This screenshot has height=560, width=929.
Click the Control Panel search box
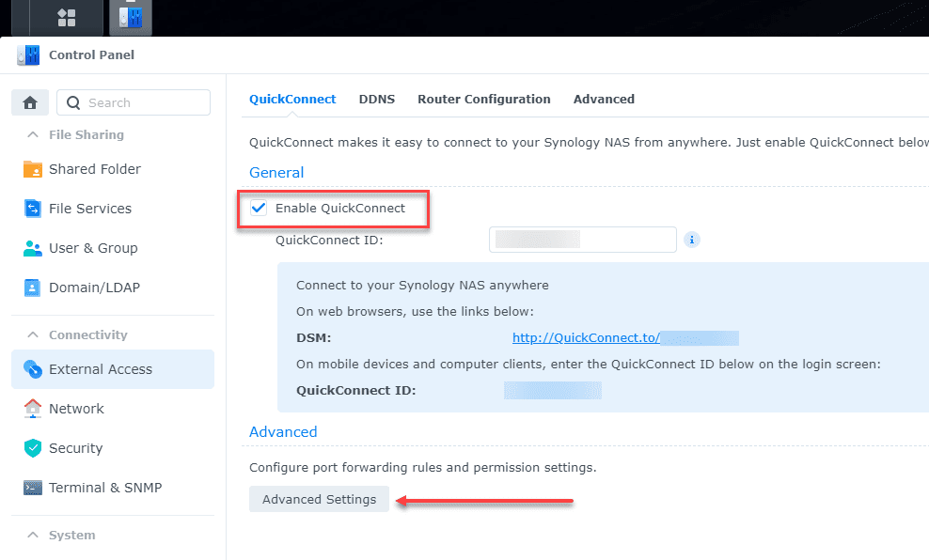click(x=134, y=102)
